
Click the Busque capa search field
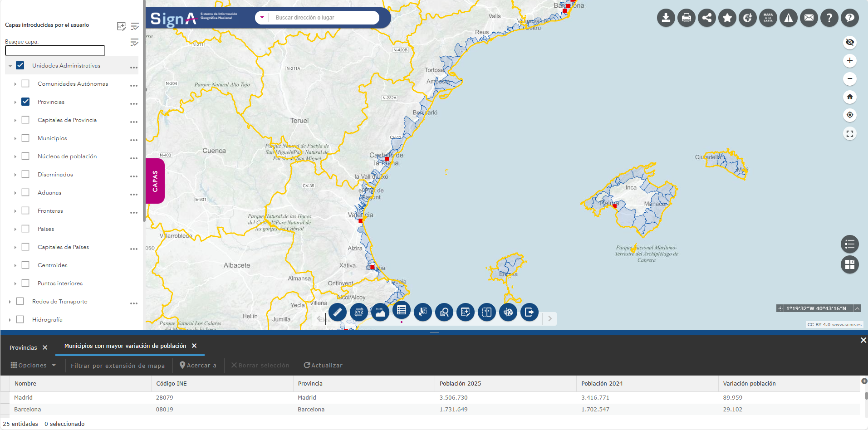(55, 50)
